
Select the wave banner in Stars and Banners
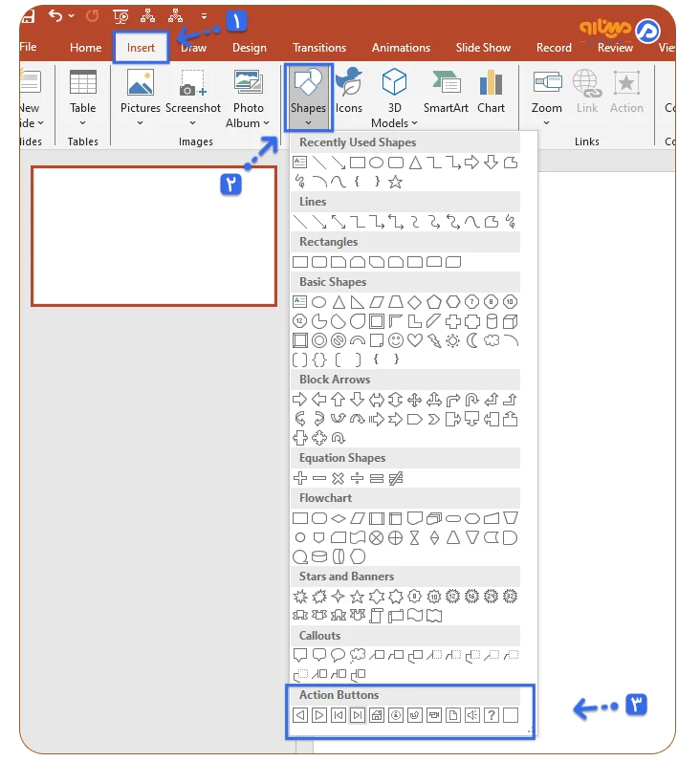[x=415, y=616]
